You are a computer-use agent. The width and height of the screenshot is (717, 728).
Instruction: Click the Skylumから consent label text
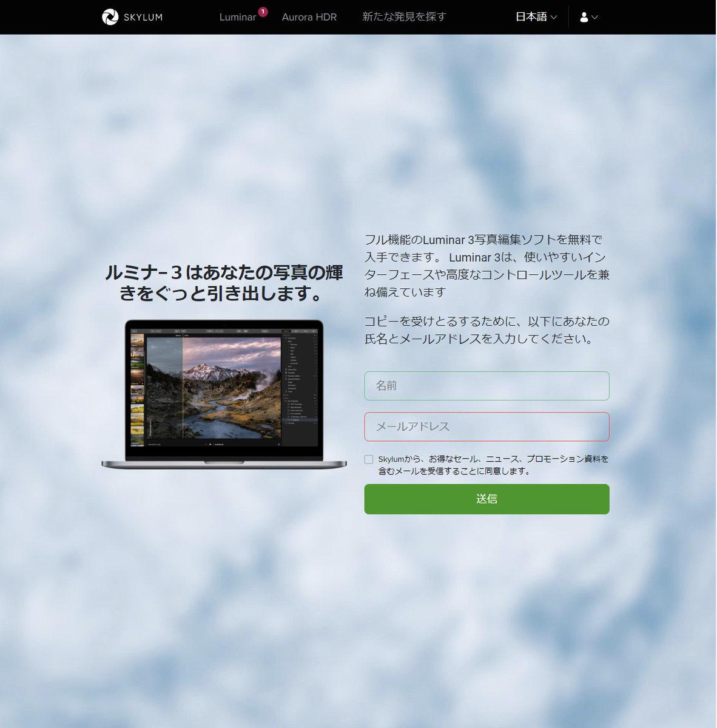pyautogui.click(x=493, y=465)
